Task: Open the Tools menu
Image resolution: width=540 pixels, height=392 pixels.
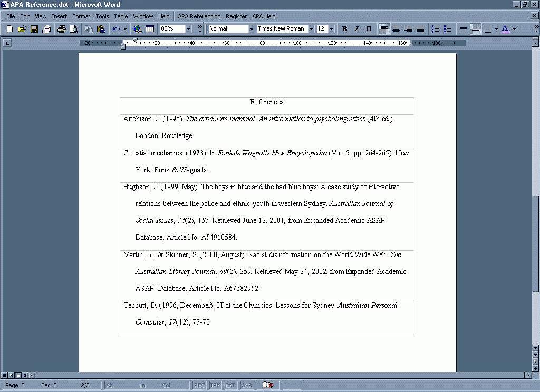Action: point(102,16)
